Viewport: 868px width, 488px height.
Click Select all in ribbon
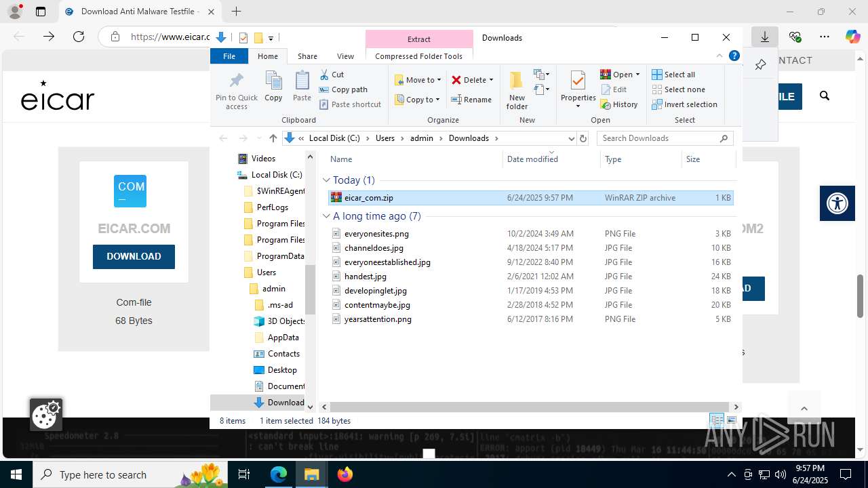point(673,75)
